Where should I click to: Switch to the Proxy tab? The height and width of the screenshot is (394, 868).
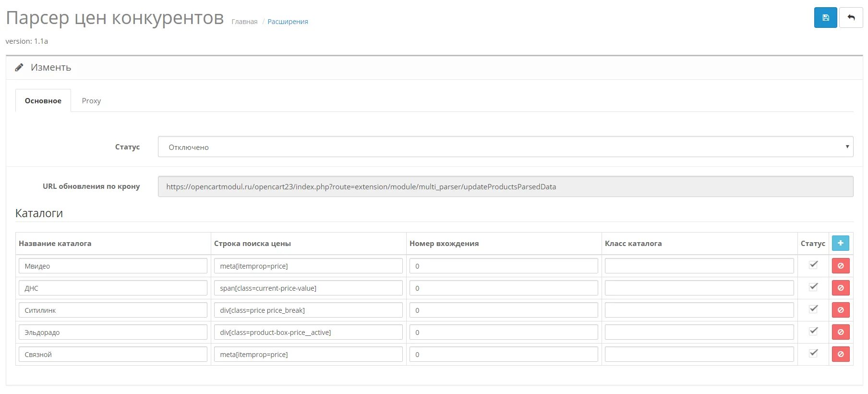click(91, 100)
